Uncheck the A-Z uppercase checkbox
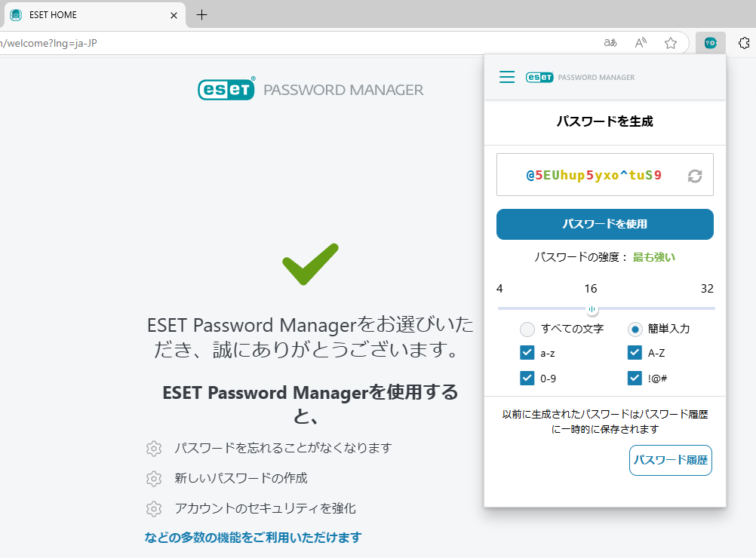This screenshot has width=756, height=558. (x=635, y=353)
